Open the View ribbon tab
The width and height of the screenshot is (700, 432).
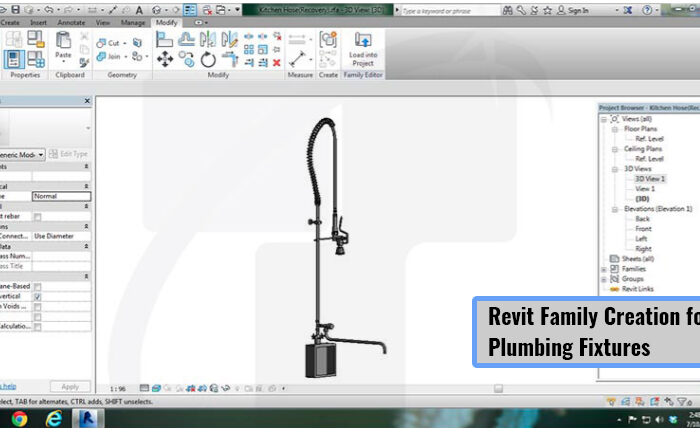[103, 22]
